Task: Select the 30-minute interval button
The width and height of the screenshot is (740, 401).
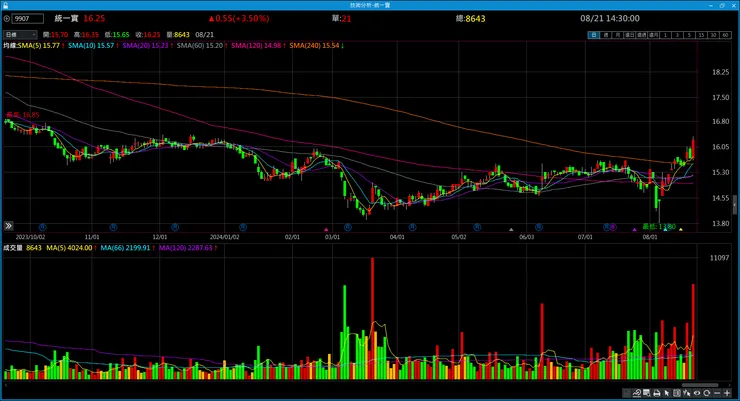Action: click(x=713, y=35)
